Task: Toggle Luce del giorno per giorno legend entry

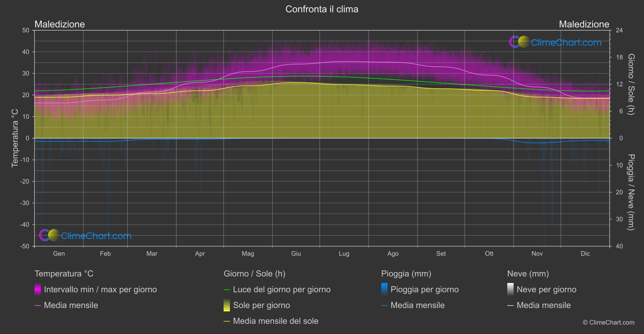Action: 282,289
